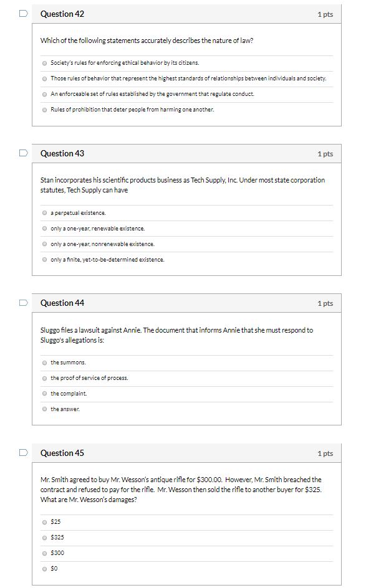Select 'a perpetual existence' option

[44, 212]
